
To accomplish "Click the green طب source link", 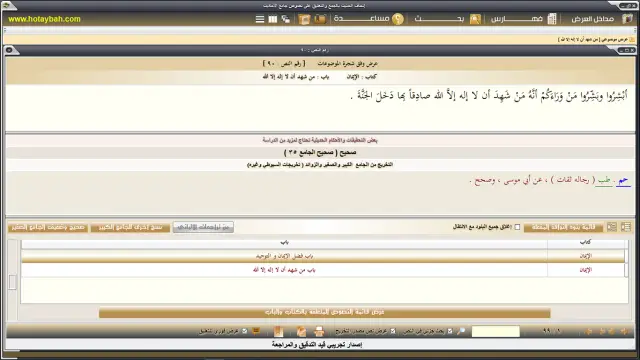I will 604,180.
